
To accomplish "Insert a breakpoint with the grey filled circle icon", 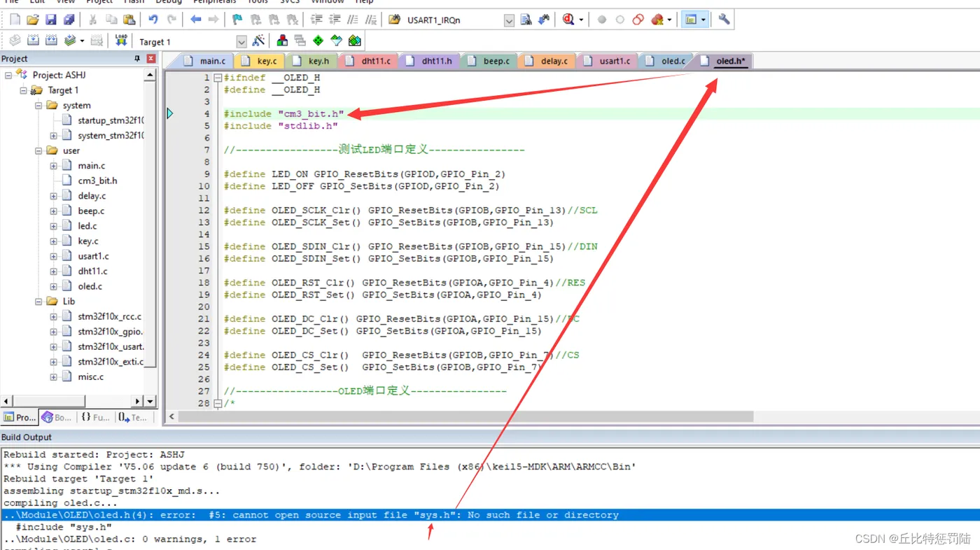I will coord(602,20).
